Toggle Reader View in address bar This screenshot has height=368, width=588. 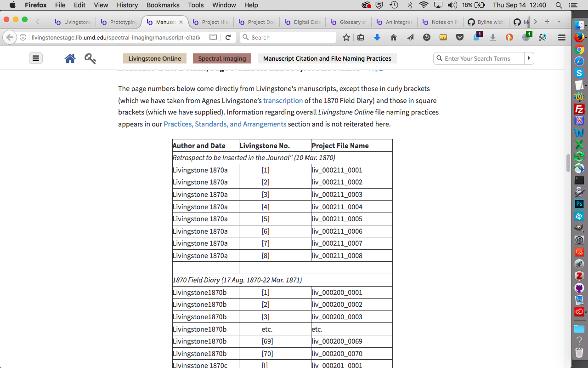point(213,37)
